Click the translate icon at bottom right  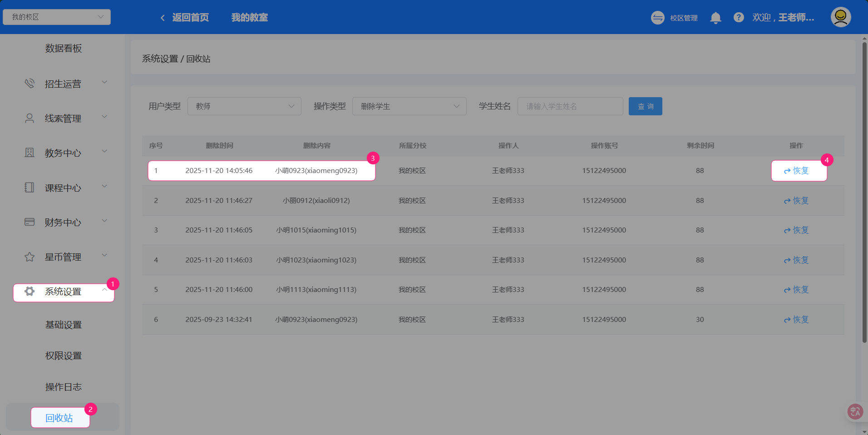coord(855,411)
